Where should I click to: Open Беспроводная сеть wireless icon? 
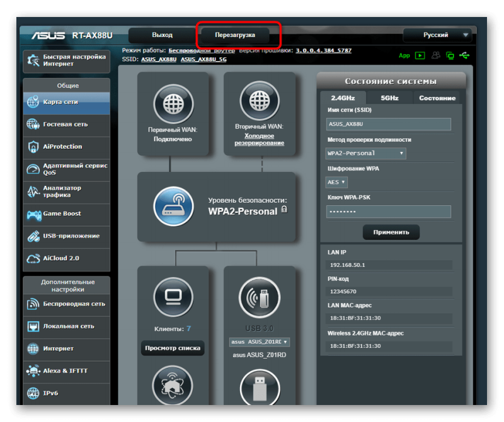[x=33, y=304]
